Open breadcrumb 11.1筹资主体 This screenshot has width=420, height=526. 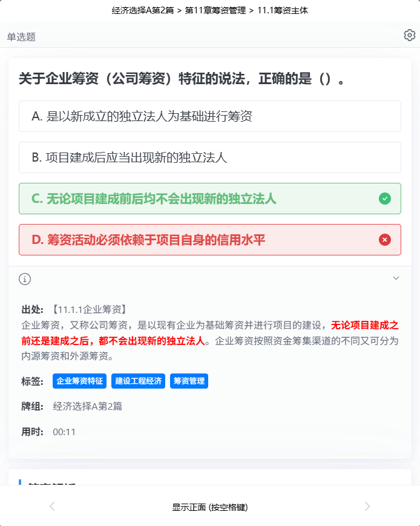click(283, 10)
